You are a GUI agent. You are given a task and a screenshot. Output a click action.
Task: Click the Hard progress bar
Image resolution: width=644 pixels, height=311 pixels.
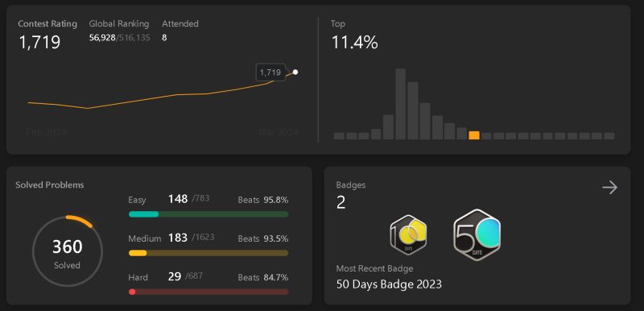click(208, 292)
